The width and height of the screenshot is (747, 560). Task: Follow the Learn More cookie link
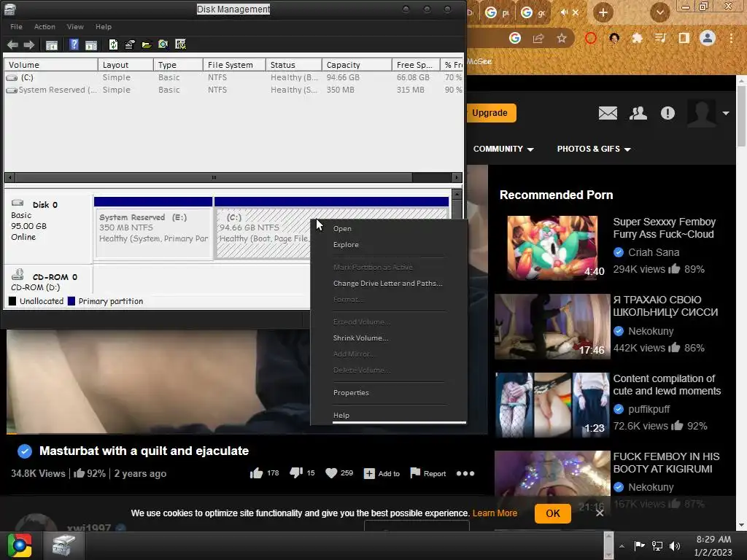[x=495, y=513]
